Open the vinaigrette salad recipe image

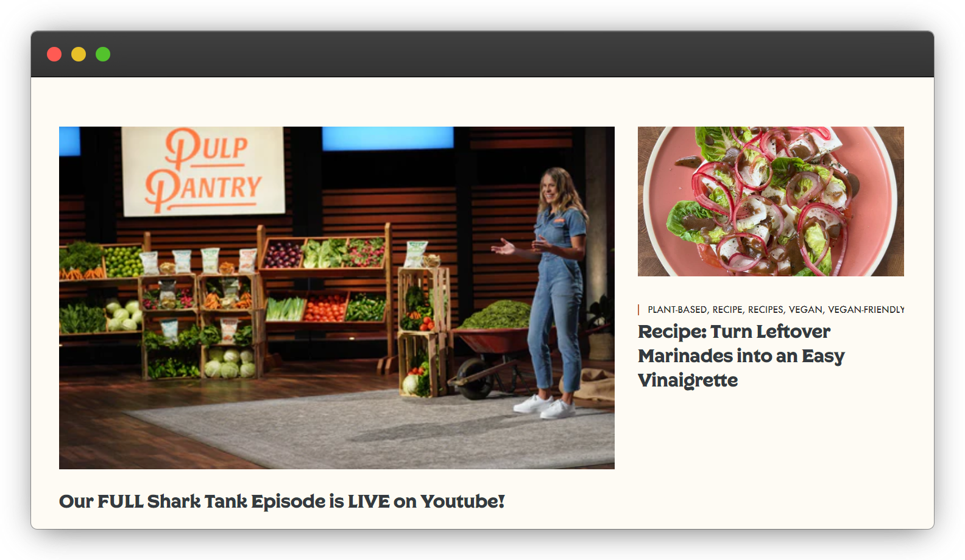[x=771, y=201]
